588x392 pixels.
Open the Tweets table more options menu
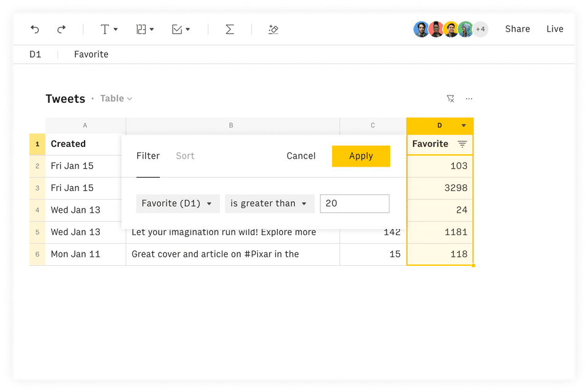[x=469, y=99]
